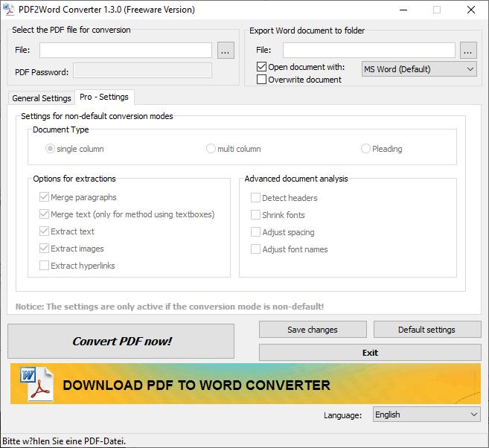Click the PDF Password field
Viewport: 489px width, 448px height.
coord(142,71)
